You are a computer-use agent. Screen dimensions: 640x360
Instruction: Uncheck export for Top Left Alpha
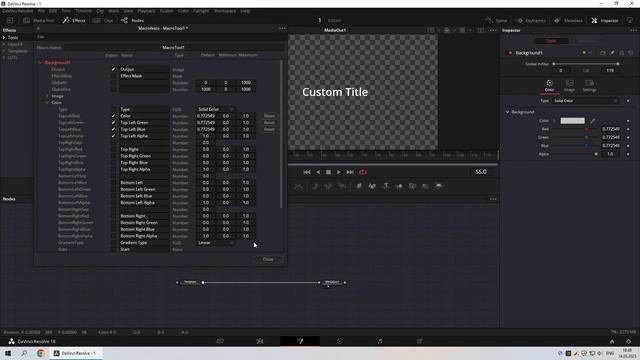(x=113, y=136)
